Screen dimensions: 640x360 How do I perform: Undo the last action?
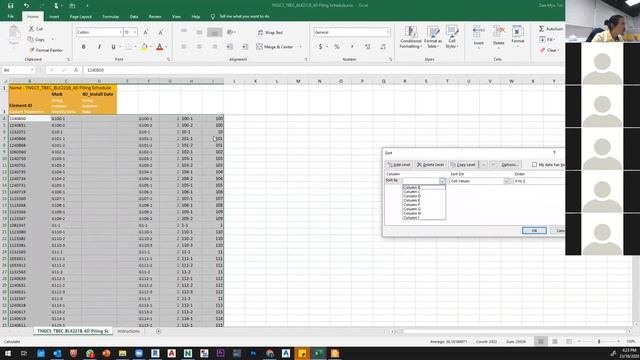26,6
